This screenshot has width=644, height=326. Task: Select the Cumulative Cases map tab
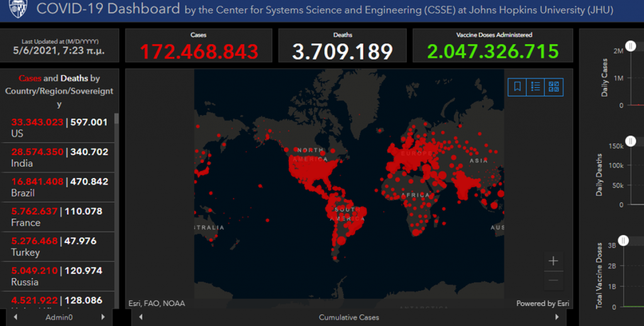[348, 317]
